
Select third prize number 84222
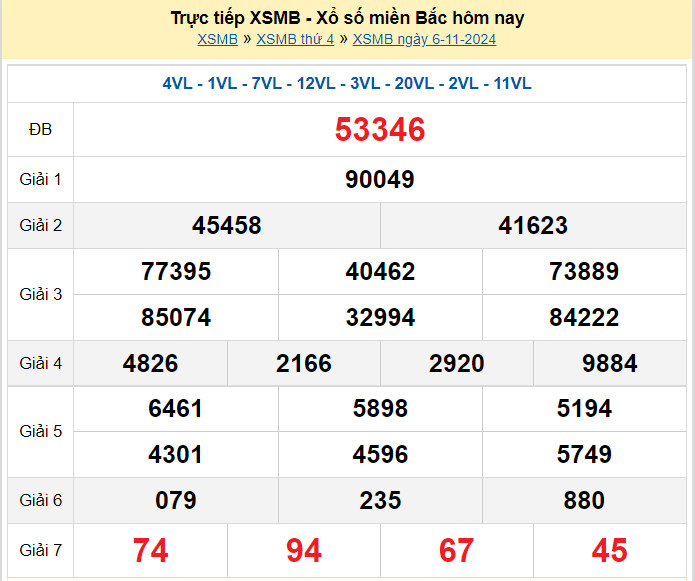(x=584, y=317)
